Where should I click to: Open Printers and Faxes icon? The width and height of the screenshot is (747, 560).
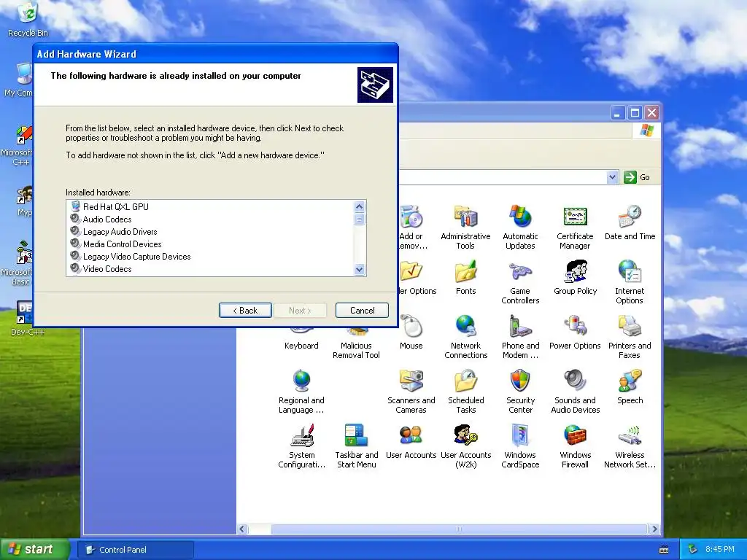(x=630, y=337)
